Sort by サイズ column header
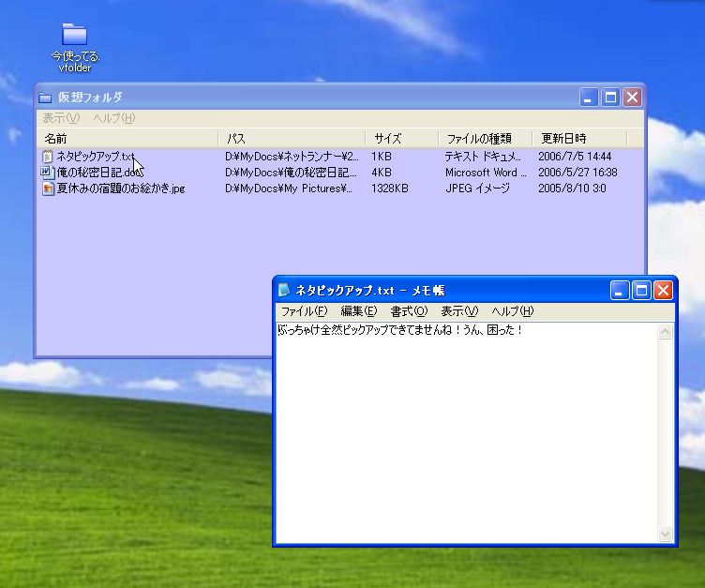This screenshot has width=705, height=588. click(x=402, y=139)
